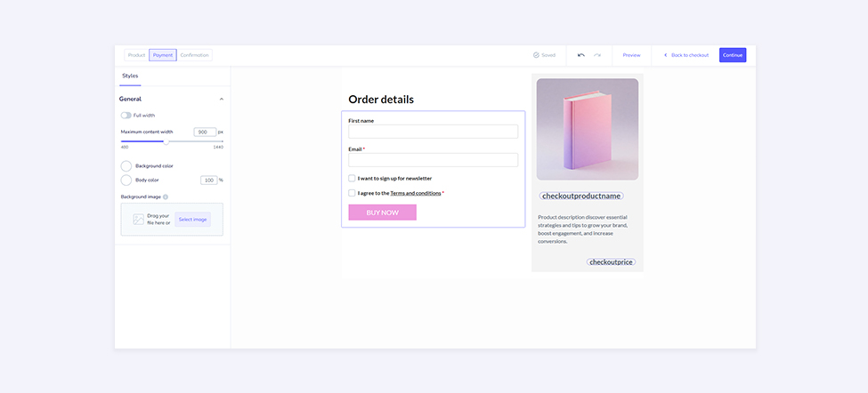Click the Background image info icon
868x393 pixels.
pyautogui.click(x=166, y=196)
